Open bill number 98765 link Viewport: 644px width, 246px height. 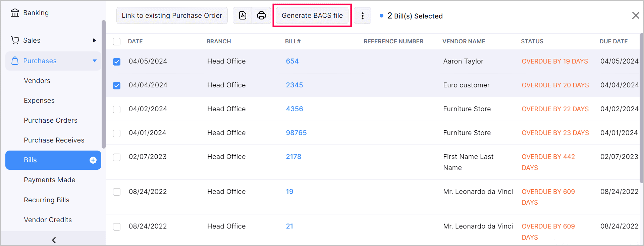tap(296, 133)
